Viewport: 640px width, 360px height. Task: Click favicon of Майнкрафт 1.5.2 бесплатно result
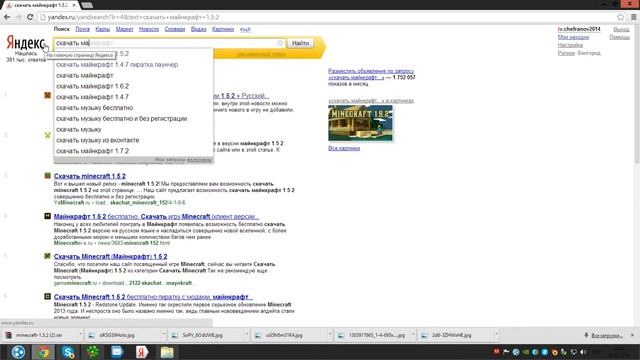pos(47,216)
